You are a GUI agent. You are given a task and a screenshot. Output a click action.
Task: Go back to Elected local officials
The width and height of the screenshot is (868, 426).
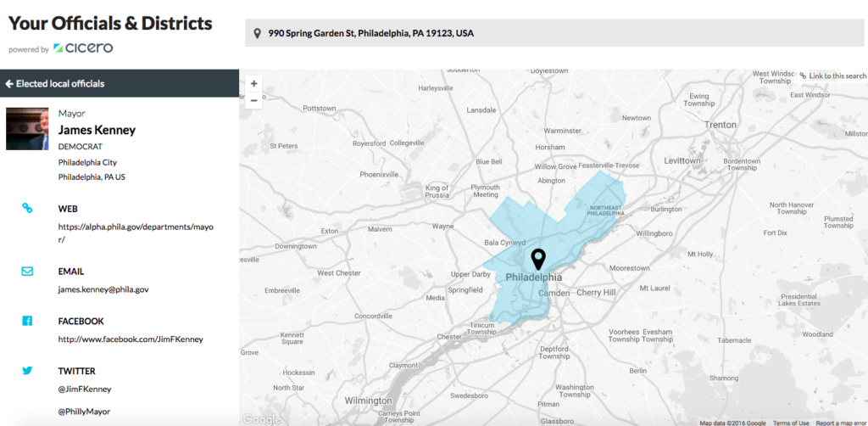click(55, 84)
